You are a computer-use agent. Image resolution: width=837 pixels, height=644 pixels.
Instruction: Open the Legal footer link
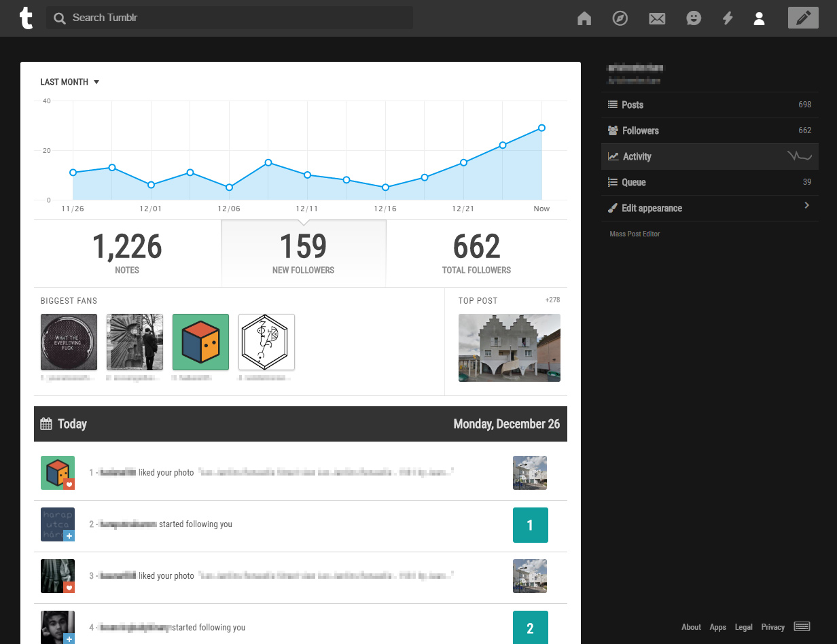pos(743,627)
